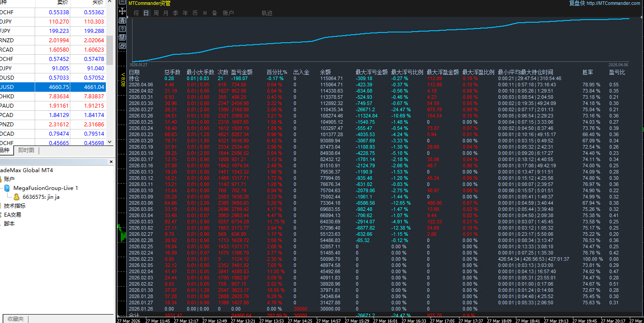Click the MegaFusionGroup-Live 1 server icon
Viewport: 644px width, 323px height.
7,188
